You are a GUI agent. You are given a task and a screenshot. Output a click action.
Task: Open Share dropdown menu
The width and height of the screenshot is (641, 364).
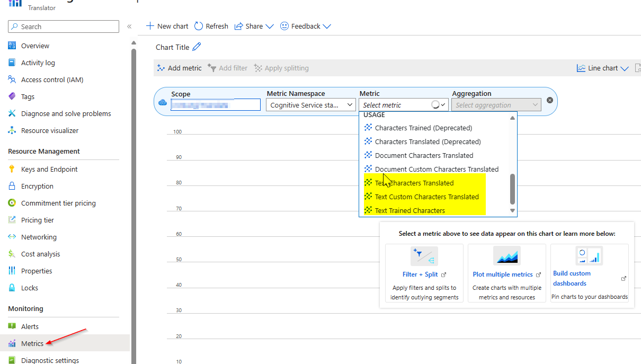pyautogui.click(x=254, y=26)
